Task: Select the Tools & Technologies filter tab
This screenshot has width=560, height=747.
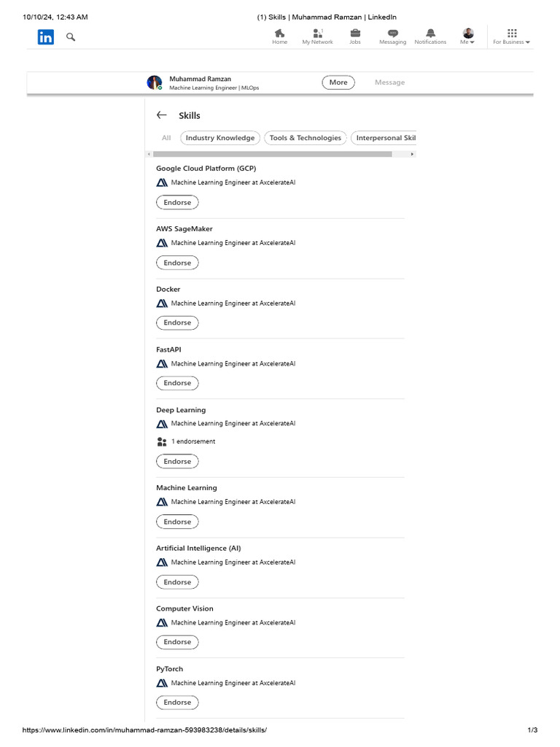Action: [x=305, y=138]
